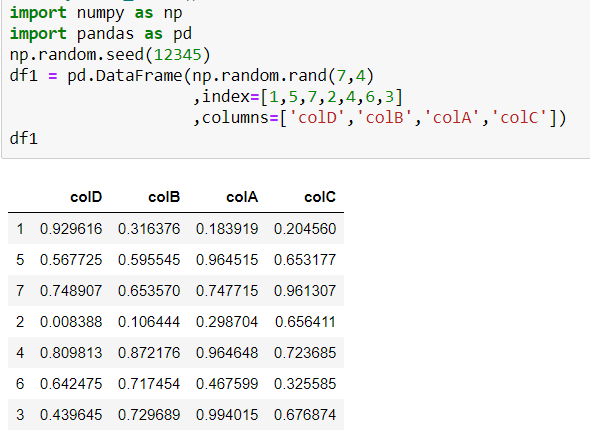Select cell value 0.717454
The image size is (590, 435).
click(149, 384)
